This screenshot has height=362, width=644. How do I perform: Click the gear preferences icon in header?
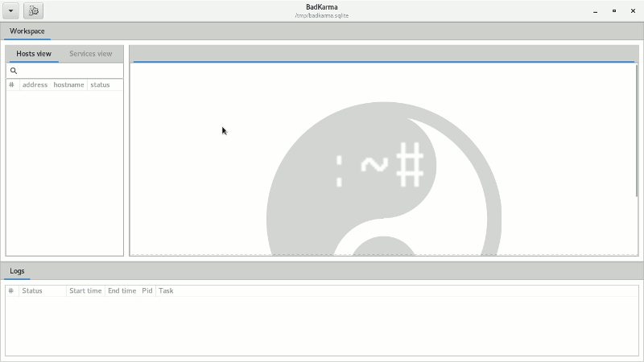tap(33, 11)
